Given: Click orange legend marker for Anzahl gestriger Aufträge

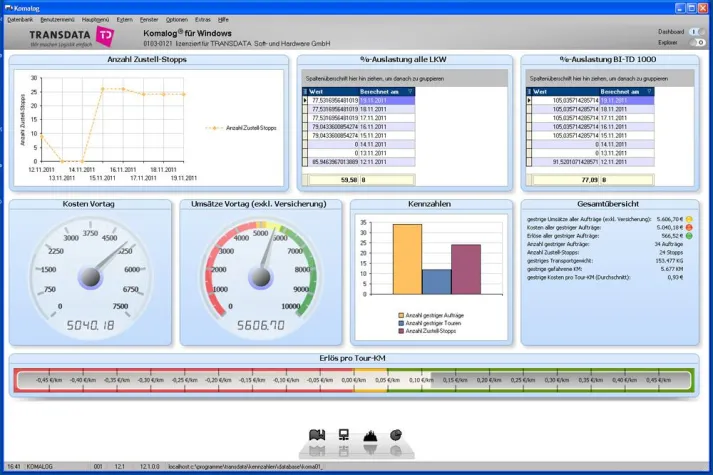Looking at the screenshot, I should click(x=401, y=315).
